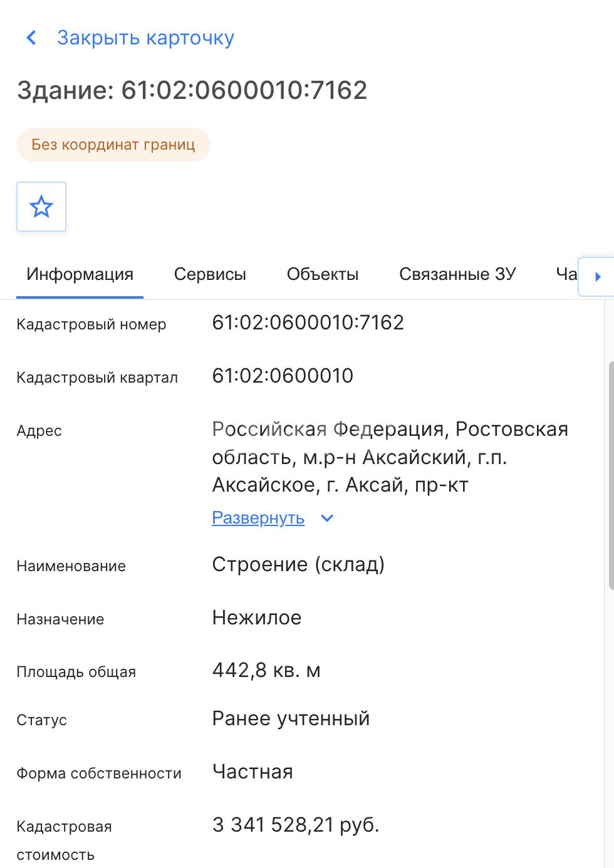Click the Назначение label
Viewport: 614px width, 868px height.
coord(61,619)
